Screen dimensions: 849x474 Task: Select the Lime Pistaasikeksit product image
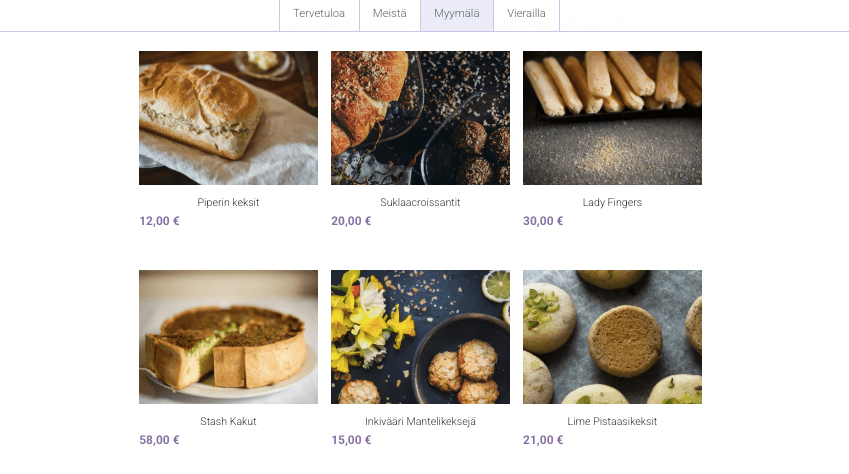click(x=612, y=337)
